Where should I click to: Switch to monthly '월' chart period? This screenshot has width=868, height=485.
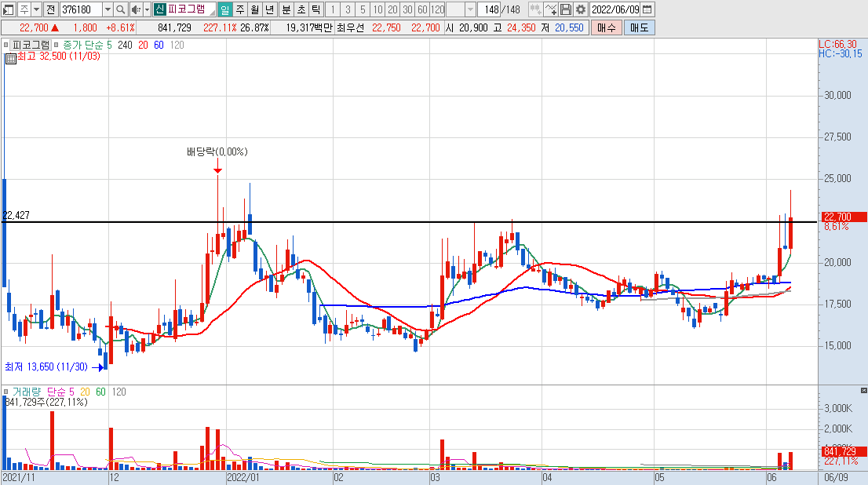[254, 9]
